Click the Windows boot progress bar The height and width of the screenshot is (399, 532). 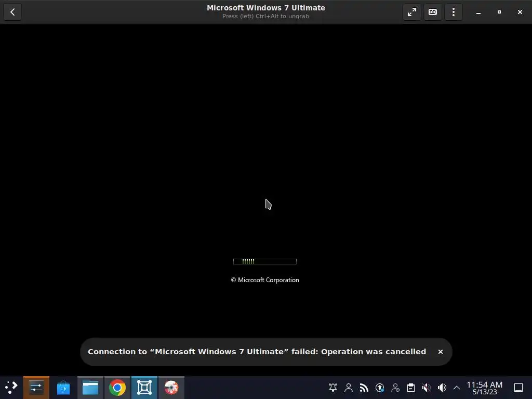pyautogui.click(x=265, y=261)
